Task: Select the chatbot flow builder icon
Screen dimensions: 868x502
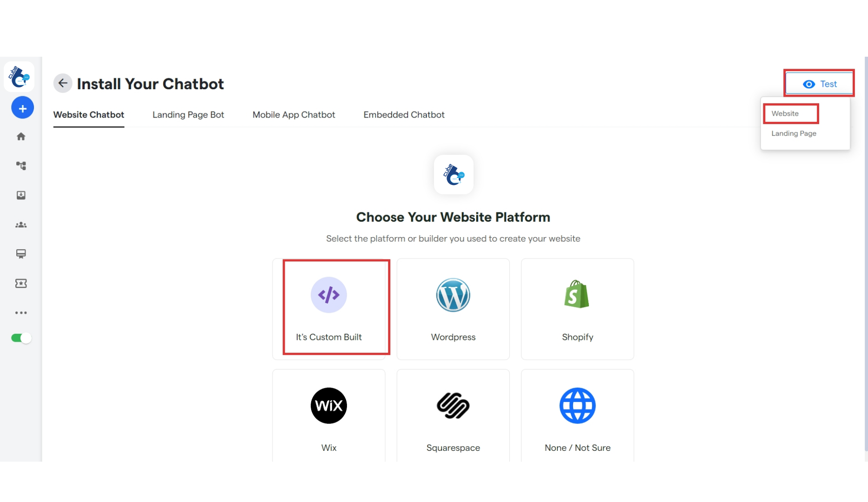Action: pos(20,165)
